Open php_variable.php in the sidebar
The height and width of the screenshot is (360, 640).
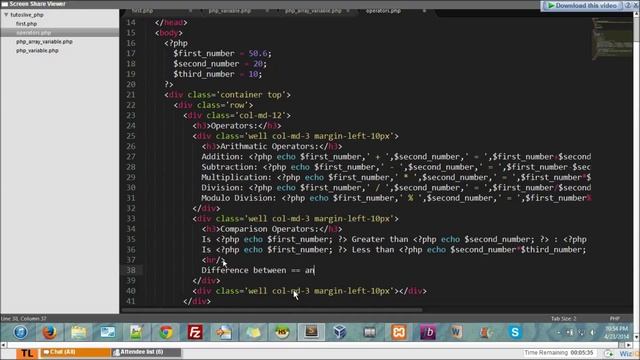click(37, 51)
